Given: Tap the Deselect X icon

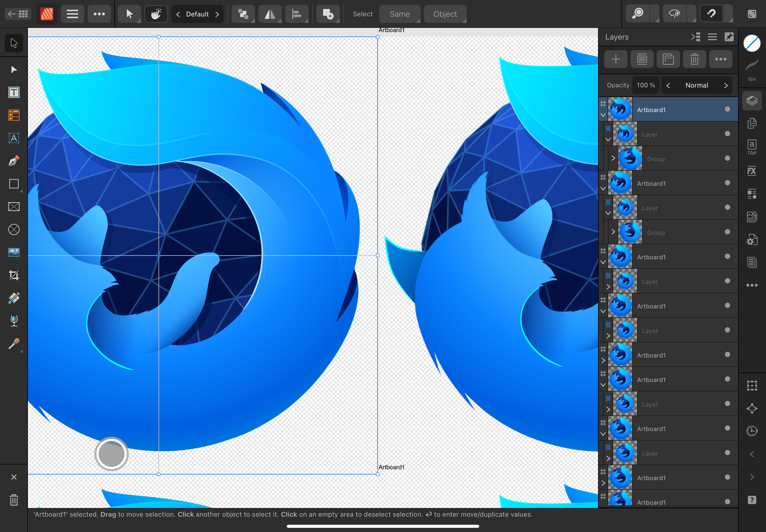Looking at the screenshot, I should tap(14, 477).
